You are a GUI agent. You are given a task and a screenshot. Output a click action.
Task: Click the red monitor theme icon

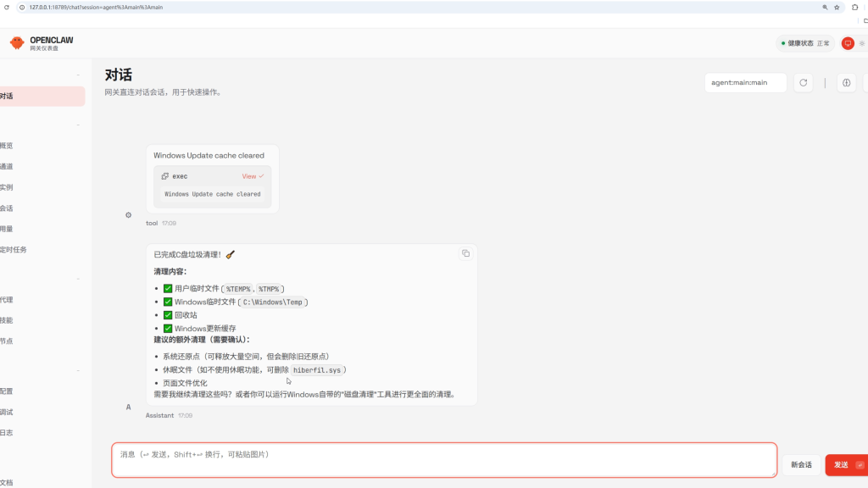pyautogui.click(x=848, y=43)
